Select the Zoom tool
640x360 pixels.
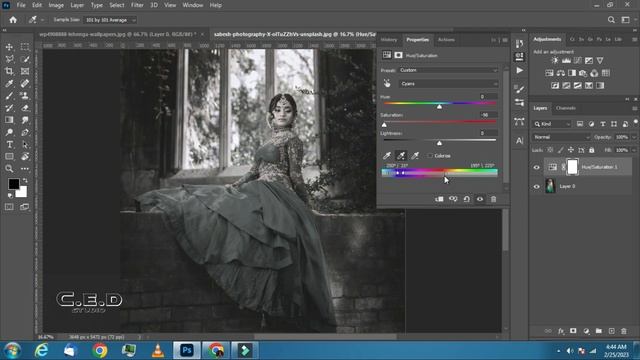click(9, 169)
